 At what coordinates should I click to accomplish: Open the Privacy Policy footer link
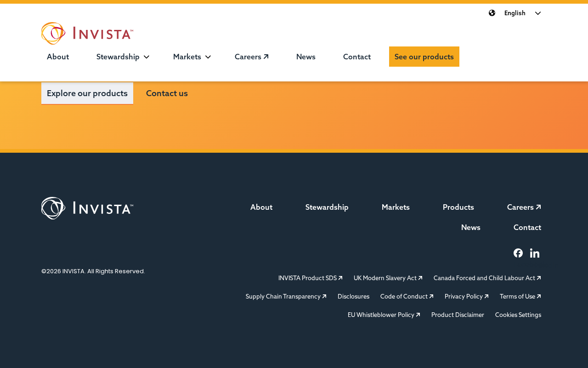click(466, 296)
